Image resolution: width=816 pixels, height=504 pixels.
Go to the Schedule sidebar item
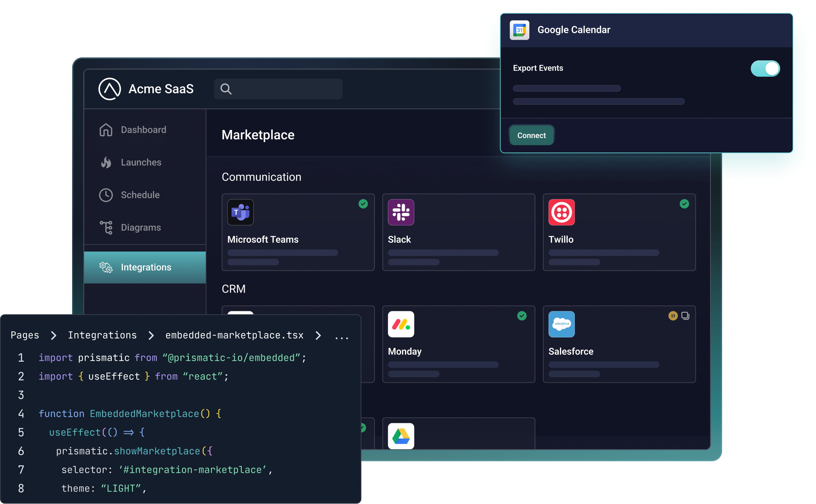[140, 195]
